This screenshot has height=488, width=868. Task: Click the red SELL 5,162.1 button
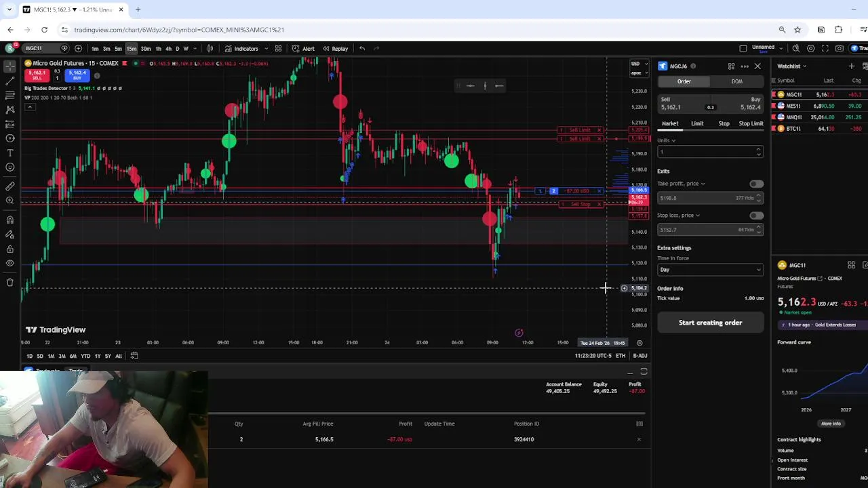point(37,75)
